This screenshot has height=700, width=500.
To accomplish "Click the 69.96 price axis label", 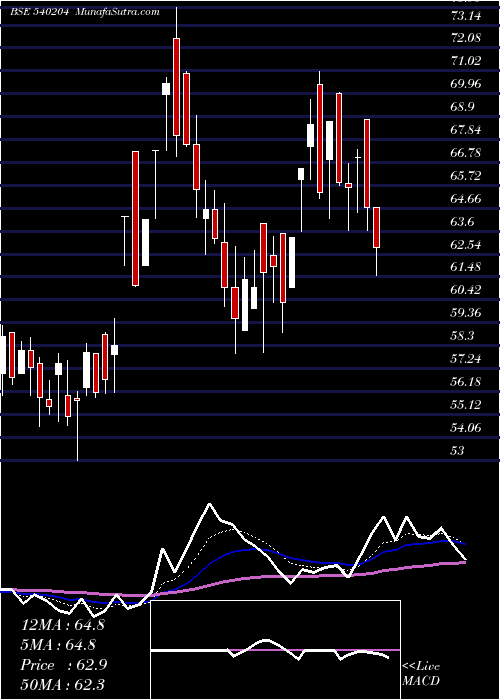I will (x=467, y=84).
